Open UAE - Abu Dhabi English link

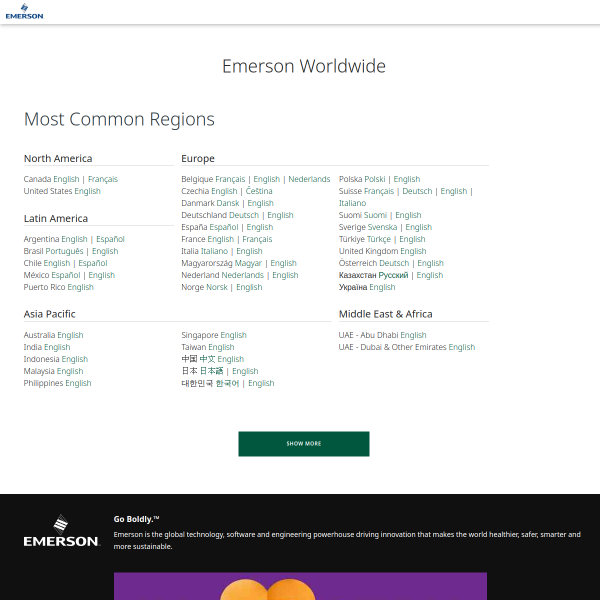(413, 335)
